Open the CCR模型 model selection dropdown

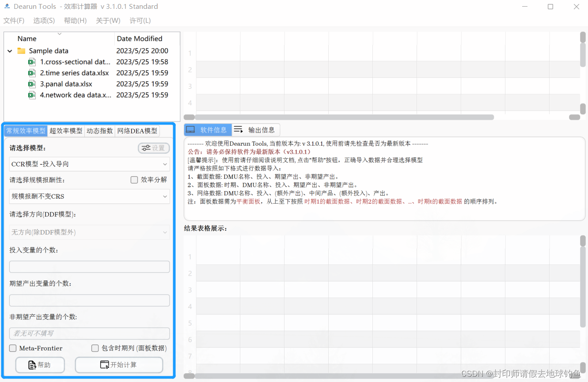(x=89, y=164)
